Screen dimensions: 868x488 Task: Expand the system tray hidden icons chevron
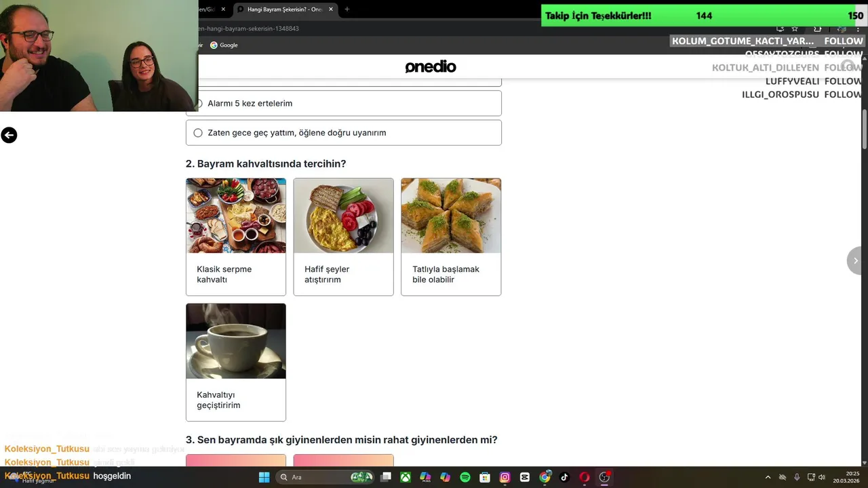768,477
